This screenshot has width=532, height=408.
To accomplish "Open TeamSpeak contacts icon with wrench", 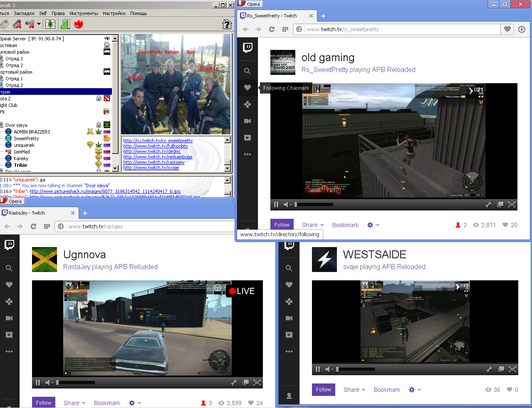I will click(66, 24).
